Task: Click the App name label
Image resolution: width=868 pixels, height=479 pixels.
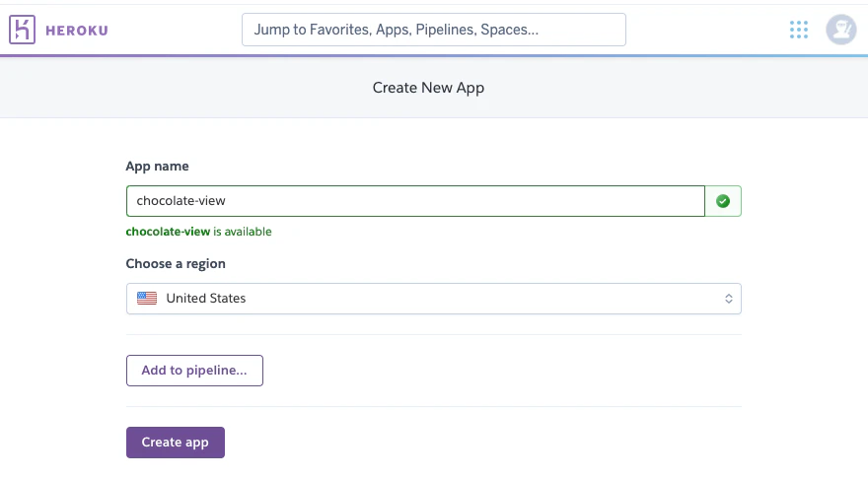Action: pos(157,167)
